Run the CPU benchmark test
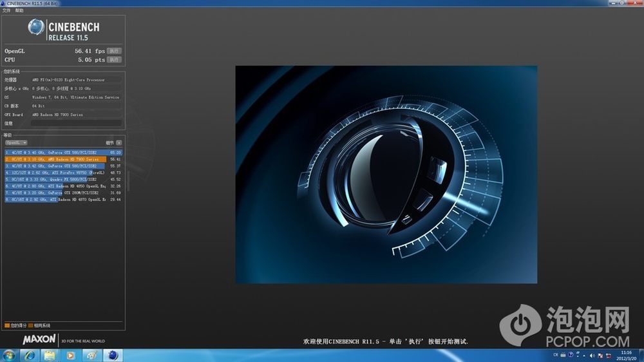 [x=114, y=59]
